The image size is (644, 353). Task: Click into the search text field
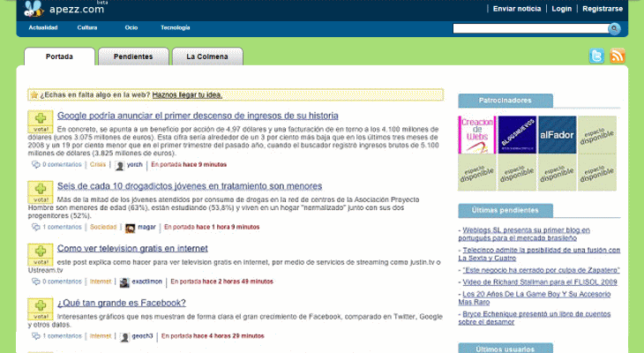click(x=530, y=28)
